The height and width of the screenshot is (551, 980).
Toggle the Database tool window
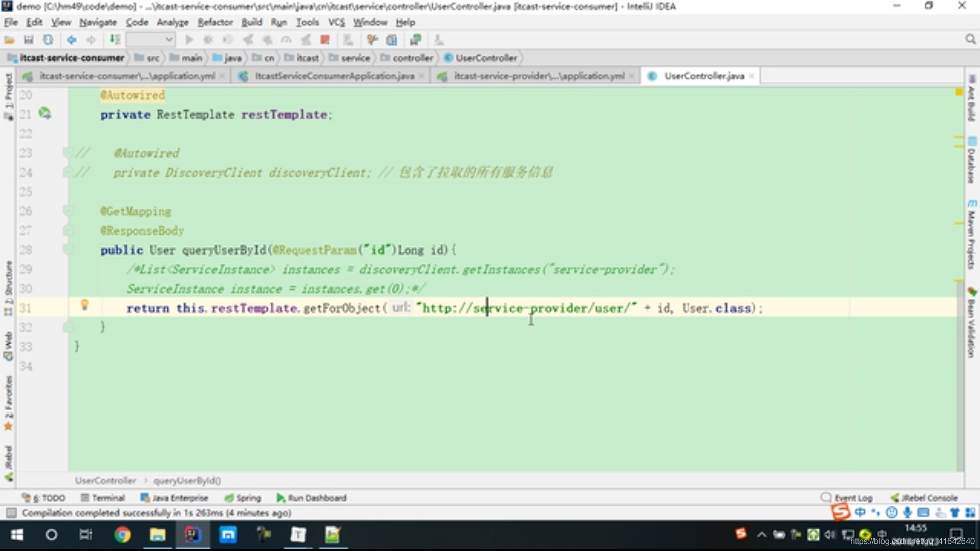pos(971,159)
